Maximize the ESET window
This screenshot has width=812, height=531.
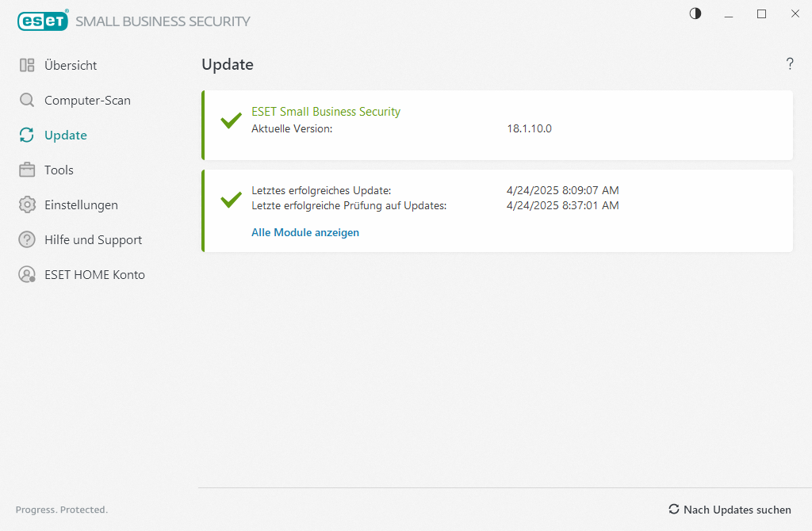(761, 13)
